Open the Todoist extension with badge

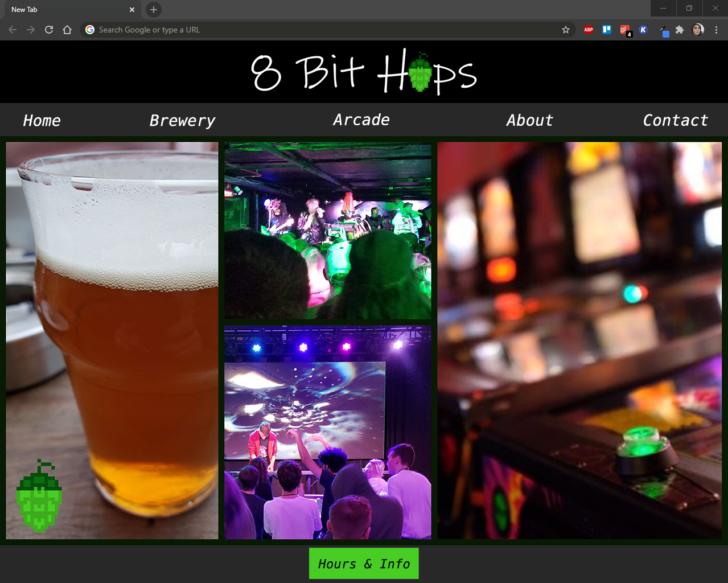625,30
